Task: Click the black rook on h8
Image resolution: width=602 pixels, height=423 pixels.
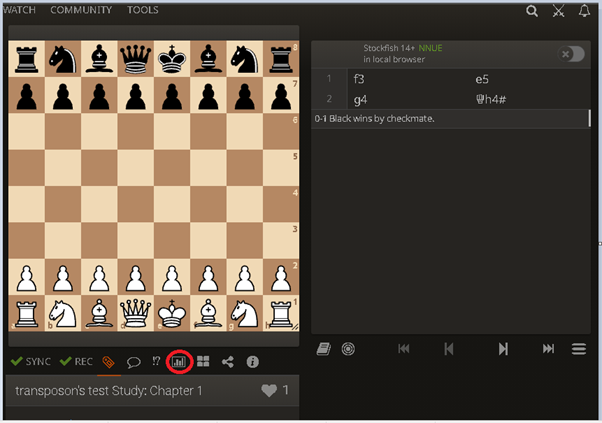Action: click(281, 59)
